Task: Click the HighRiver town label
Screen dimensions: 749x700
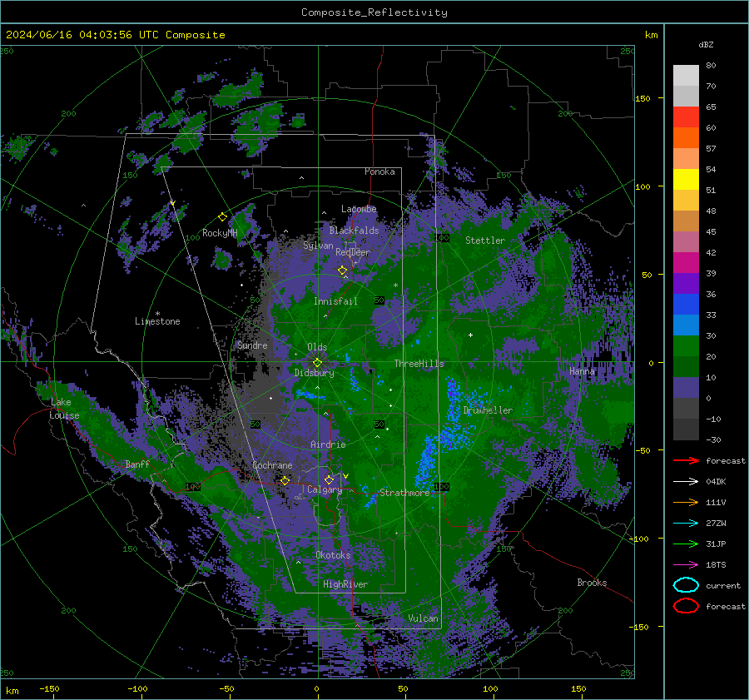Action: point(345,584)
